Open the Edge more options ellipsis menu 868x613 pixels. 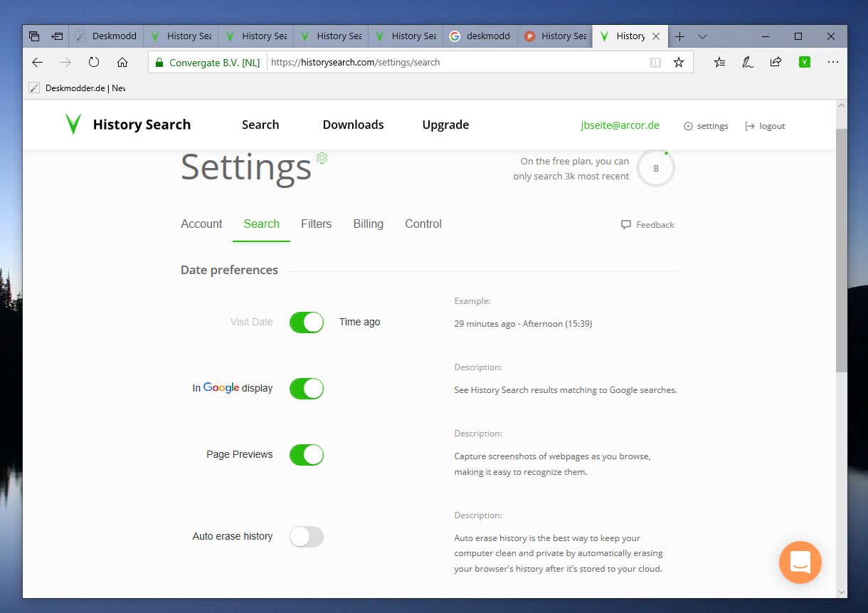833,63
